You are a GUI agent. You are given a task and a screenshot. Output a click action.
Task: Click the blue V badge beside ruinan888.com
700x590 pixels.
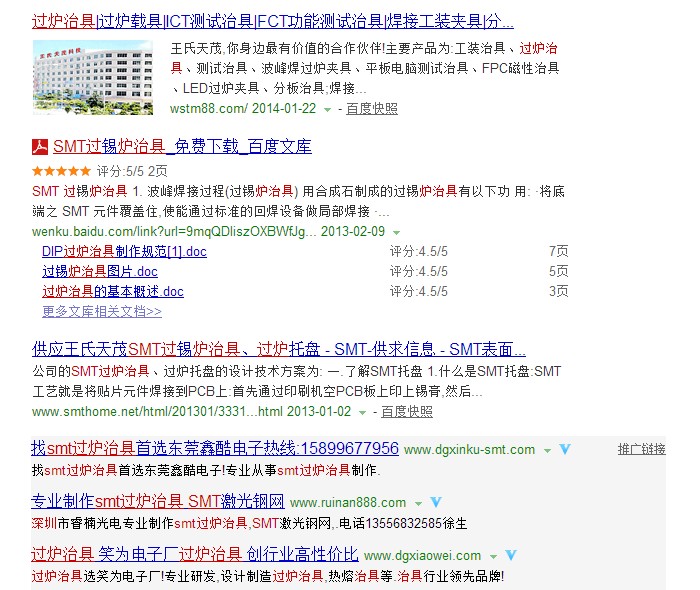pos(436,502)
